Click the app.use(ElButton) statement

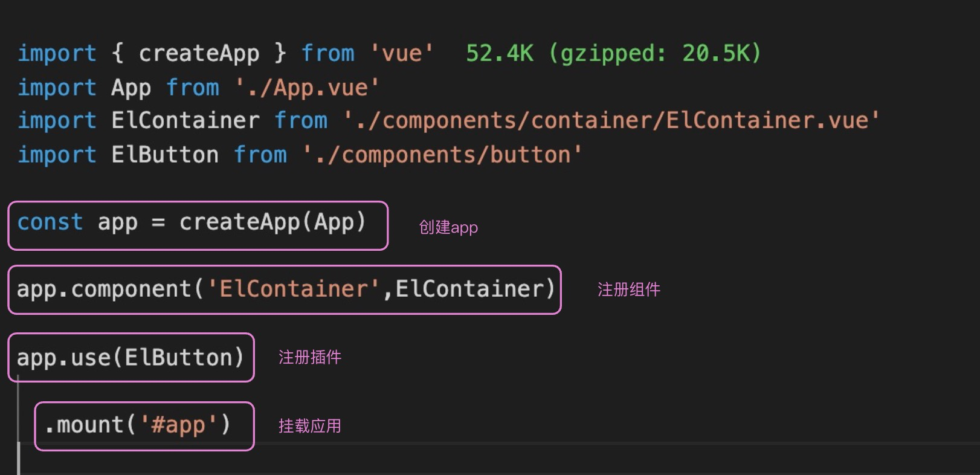pyautogui.click(x=131, y=358)
